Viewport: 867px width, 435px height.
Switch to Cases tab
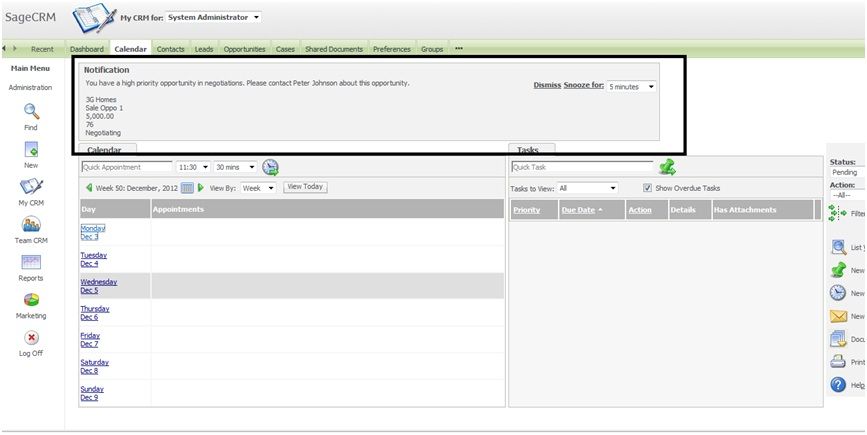(x=285, y=49)
